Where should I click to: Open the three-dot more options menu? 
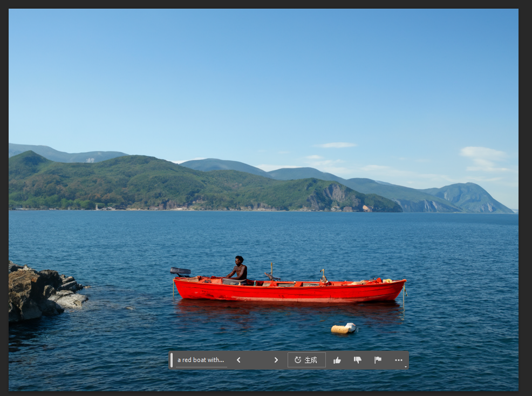tap(399, 360)
